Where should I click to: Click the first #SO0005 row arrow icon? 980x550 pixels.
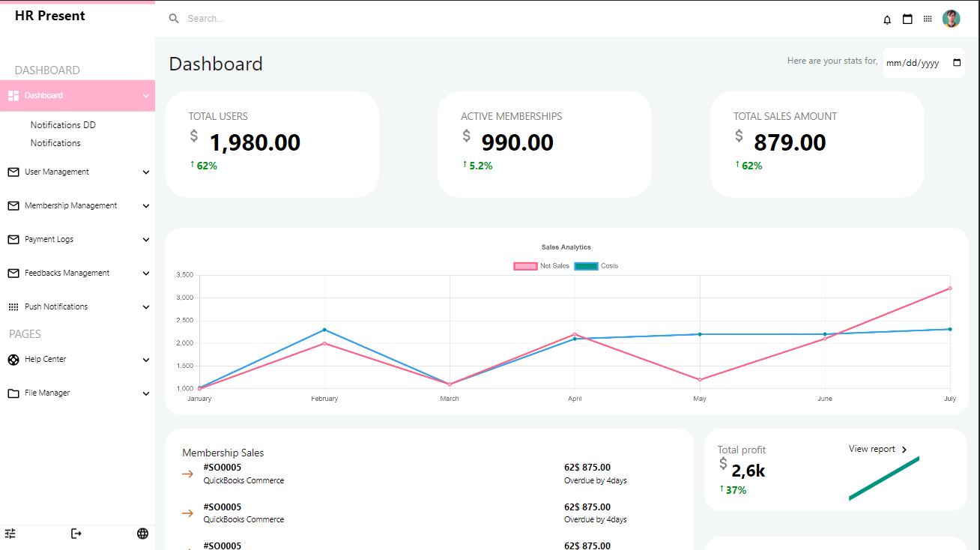[187, 474]
